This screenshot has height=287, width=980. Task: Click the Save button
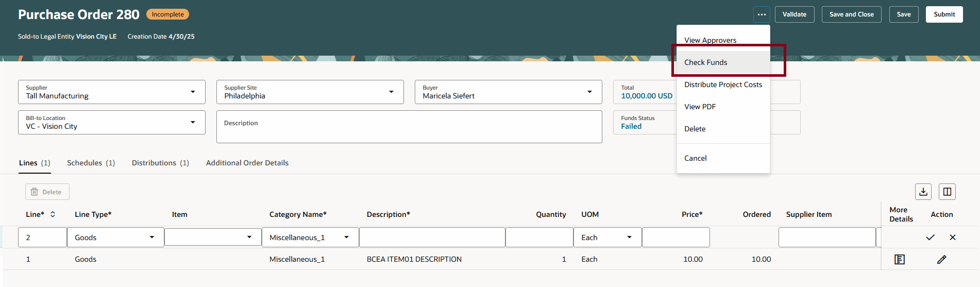pyautogui.click(x=904, y=14)
